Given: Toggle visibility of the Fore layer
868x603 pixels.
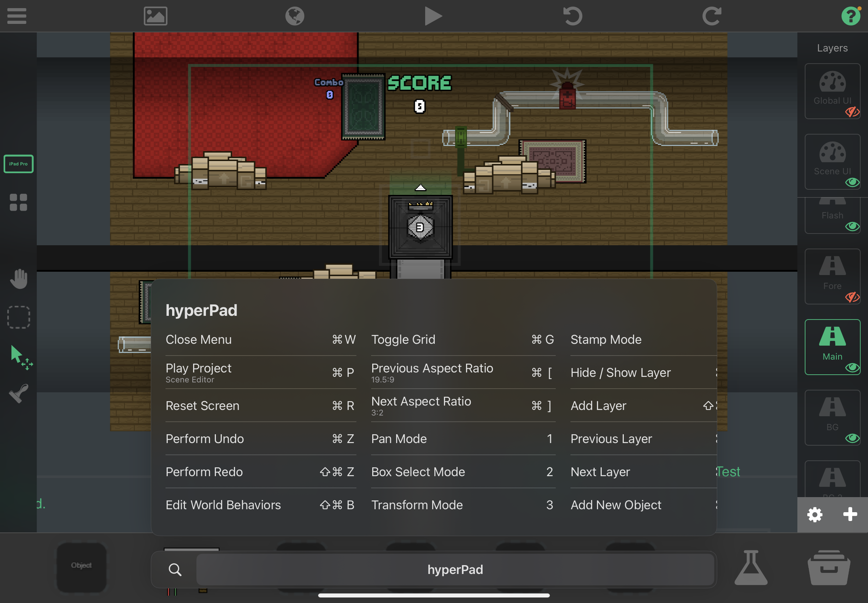Looking at the screenshot, I should 852,297.
